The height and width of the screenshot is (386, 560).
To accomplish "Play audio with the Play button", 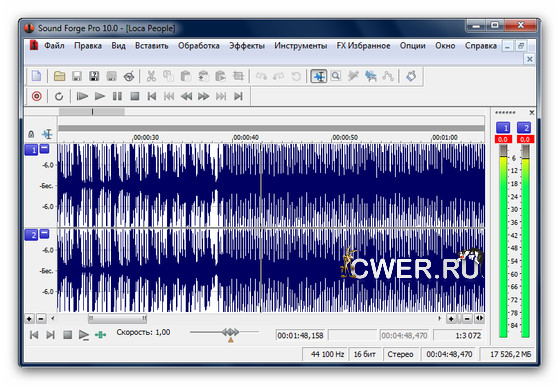I will (x=100, y=96).
